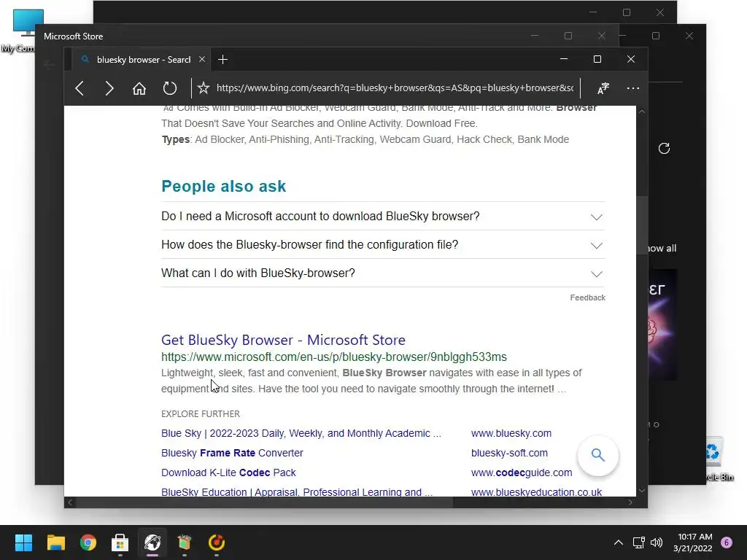The image size is (747, 560).
Task: Click the vertical scrollbar up arrow
Action: click(x=642, y=112)
